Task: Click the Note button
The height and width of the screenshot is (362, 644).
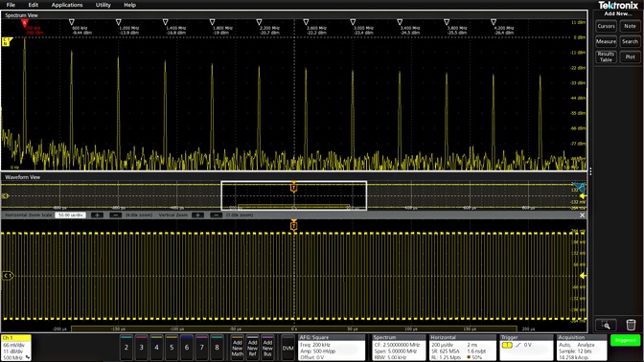Action: pos(630,26)
